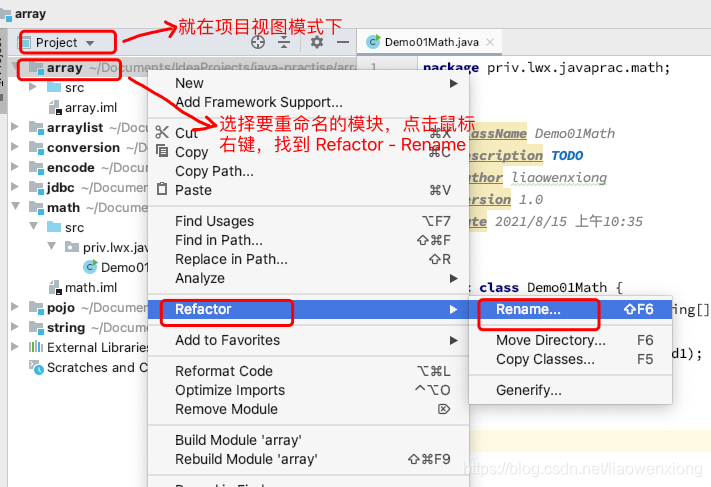The height and width of the screenshot is (487, 711).
Task: Click the string module folder icon
Action: [x=36, y=327]
